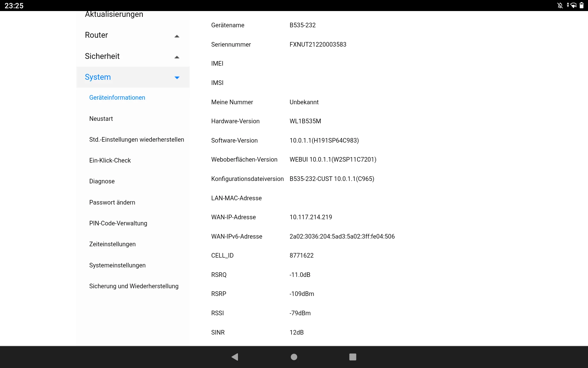Open Sicherung und Wiederherstellung
This screenshot has height=368, width=588.
click(134, 286)
